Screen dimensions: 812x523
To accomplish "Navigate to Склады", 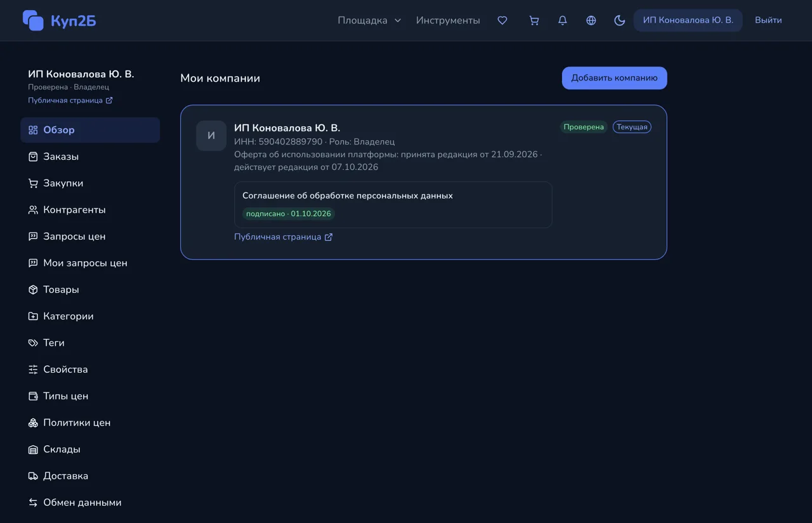I will tap(90, 449).
